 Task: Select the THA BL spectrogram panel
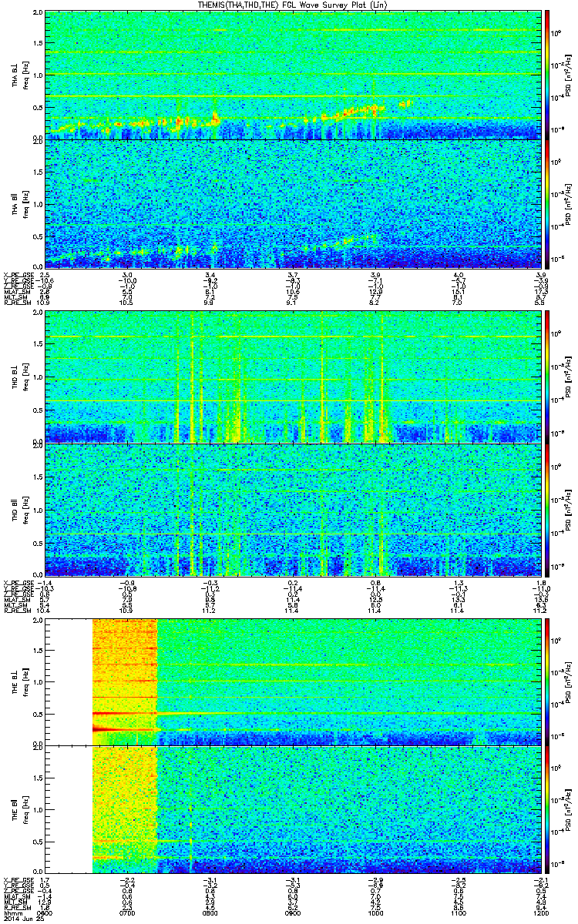[x=291, y=74]
